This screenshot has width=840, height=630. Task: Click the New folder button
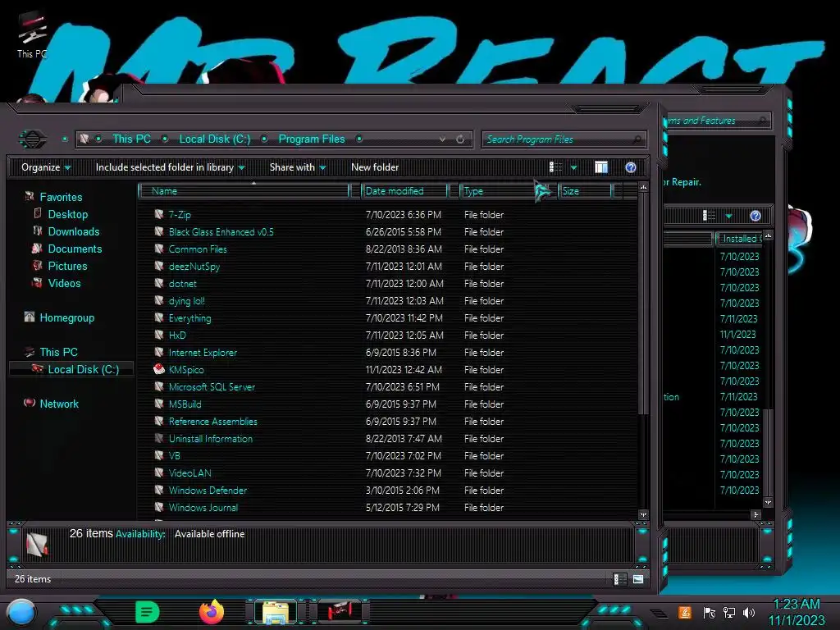point(374,167)
